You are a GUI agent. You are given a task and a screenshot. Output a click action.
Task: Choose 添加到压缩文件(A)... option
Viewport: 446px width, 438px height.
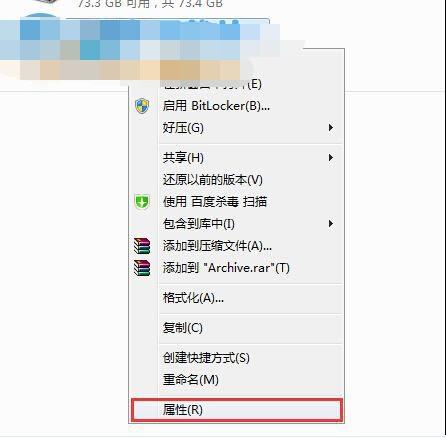236,246
